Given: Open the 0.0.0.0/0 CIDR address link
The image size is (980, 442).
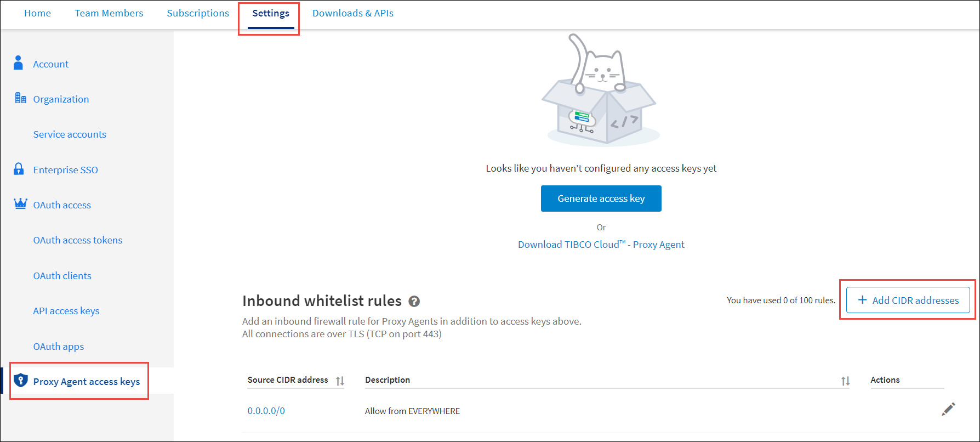Looking at the screenshot, I should pos(266,411).
